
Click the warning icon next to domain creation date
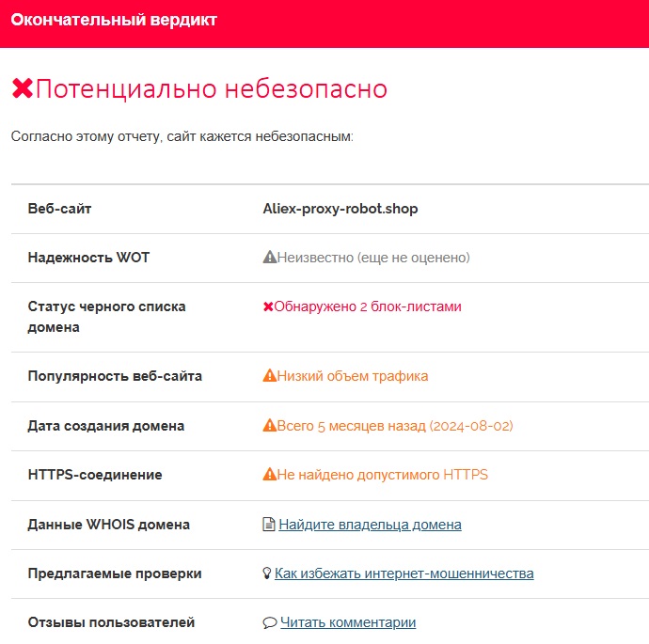[269, 426]
